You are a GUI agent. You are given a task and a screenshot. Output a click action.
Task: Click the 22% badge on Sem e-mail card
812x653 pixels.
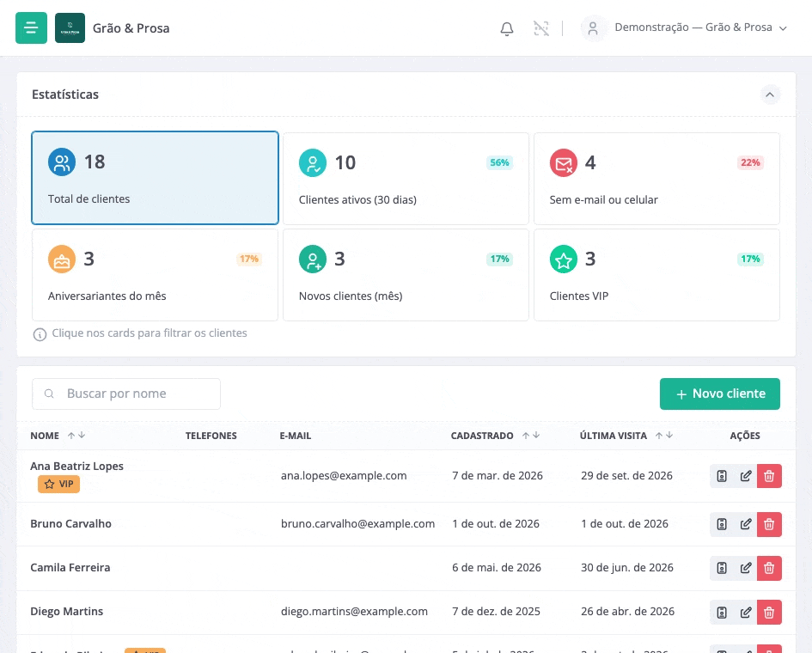(750, 162)
